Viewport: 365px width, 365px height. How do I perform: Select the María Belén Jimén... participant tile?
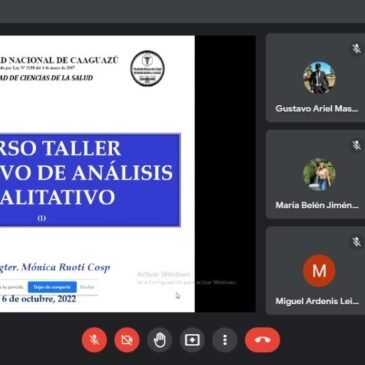[315, 174]
